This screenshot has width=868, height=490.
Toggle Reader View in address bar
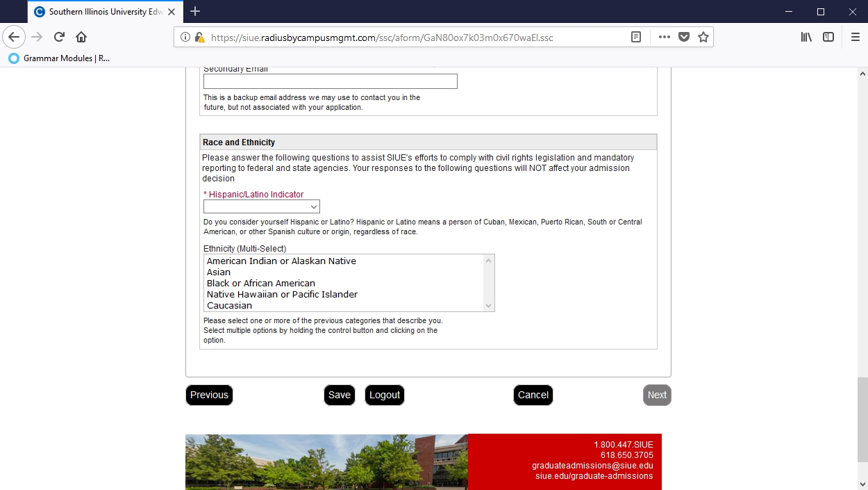point(635,37)
